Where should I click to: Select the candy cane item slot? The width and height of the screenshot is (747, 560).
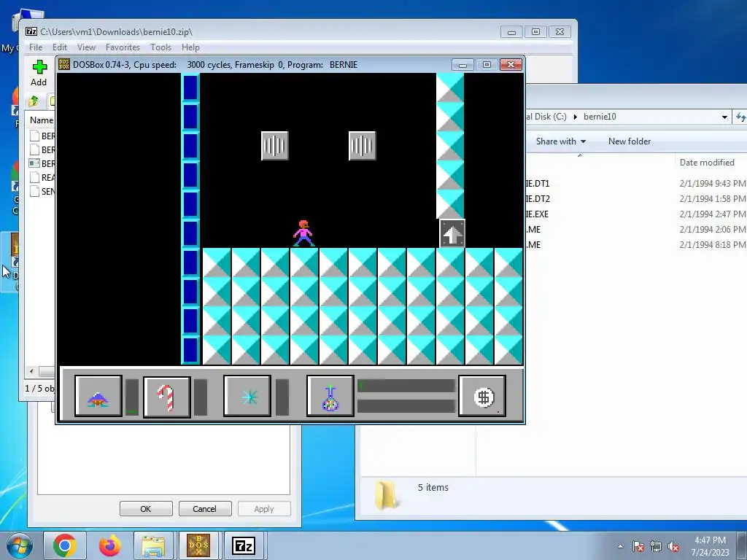(x=167, y=397)
